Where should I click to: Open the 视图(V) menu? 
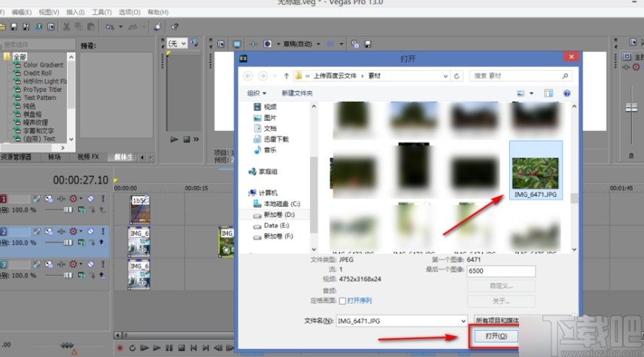point(49,12)
